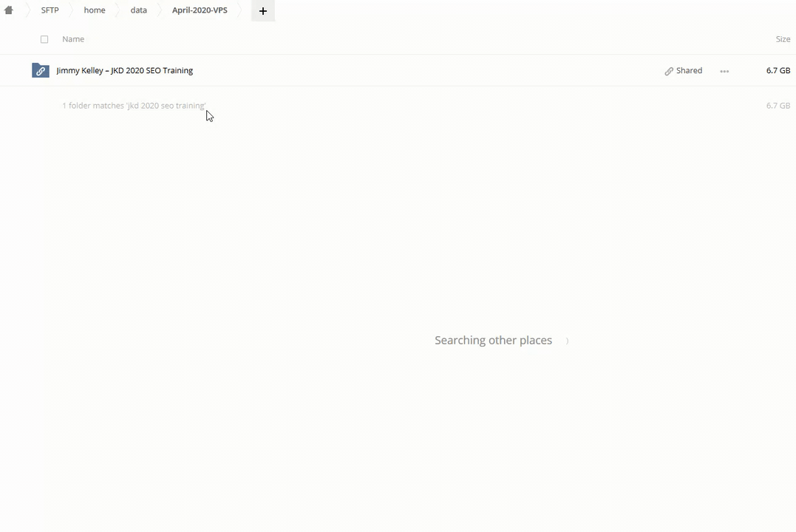796x532 pixels.
Task: Expand the chevron after April-2020-VPS breadcrumb
Action: pyautogui.click(x=241, y=10)
